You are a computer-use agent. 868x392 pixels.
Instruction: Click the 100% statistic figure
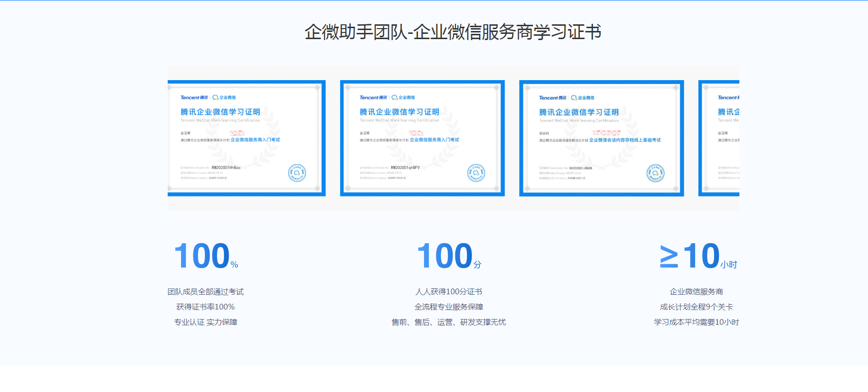pyautogui.click(x=206, y=256)
